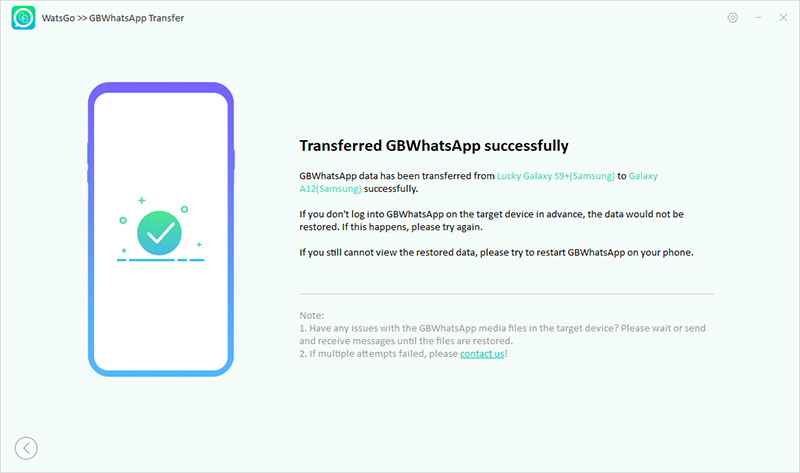Click the 'Transferred GBWhatsApp successfully' heading
Screen dimensions: 800x473
[x=434, y=146]
